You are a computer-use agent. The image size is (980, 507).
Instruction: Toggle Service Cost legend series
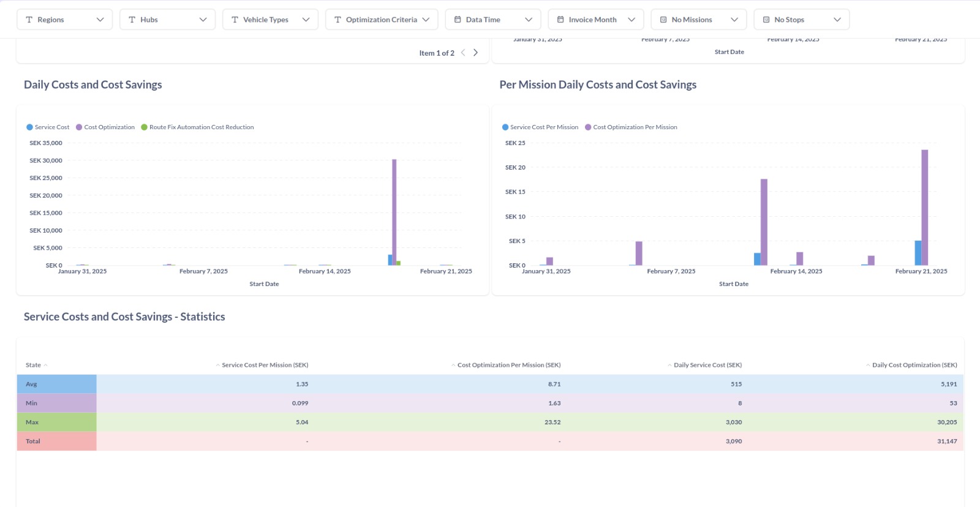point(48,127)
